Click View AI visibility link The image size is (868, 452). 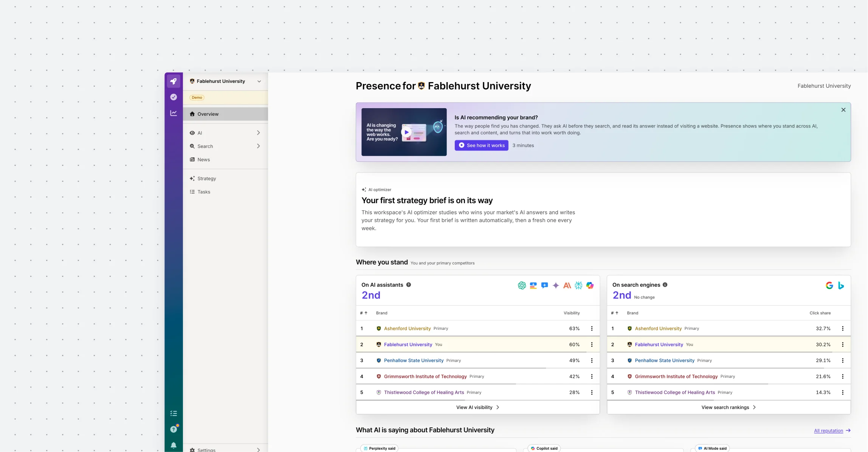pyautogui.click(x=478, y=407)
